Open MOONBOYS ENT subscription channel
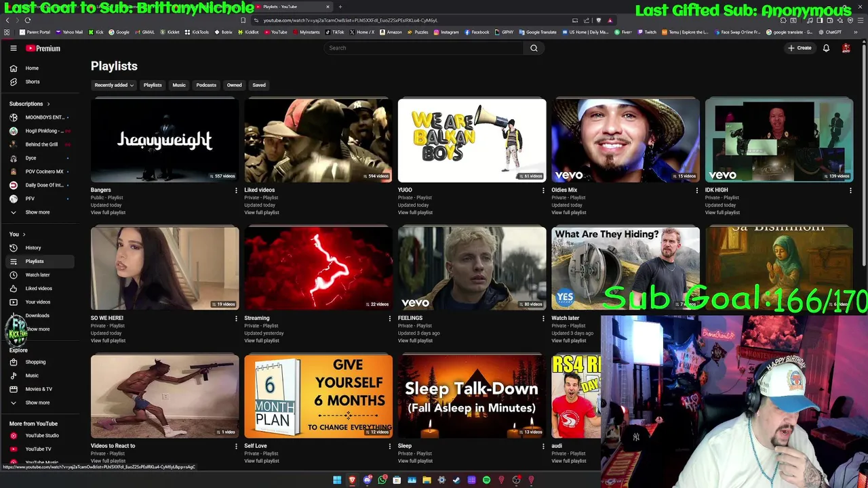Image resolution: width=868 pixels, height=488 pixels. point(41,117)
